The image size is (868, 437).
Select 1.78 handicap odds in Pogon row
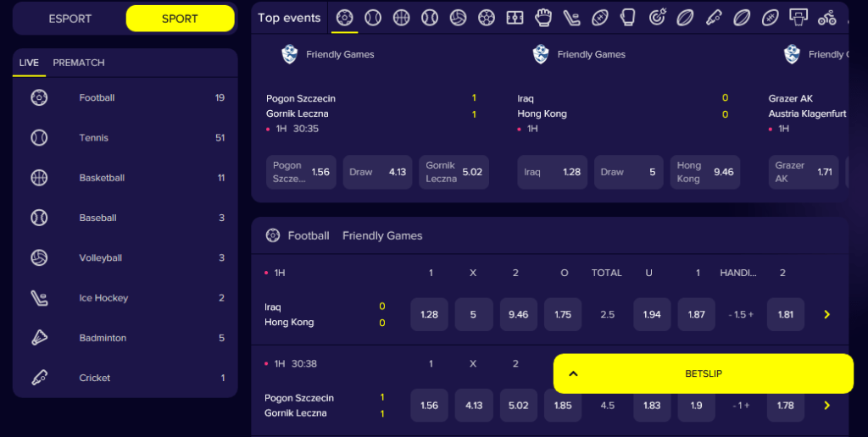click(x=786, y=406)
